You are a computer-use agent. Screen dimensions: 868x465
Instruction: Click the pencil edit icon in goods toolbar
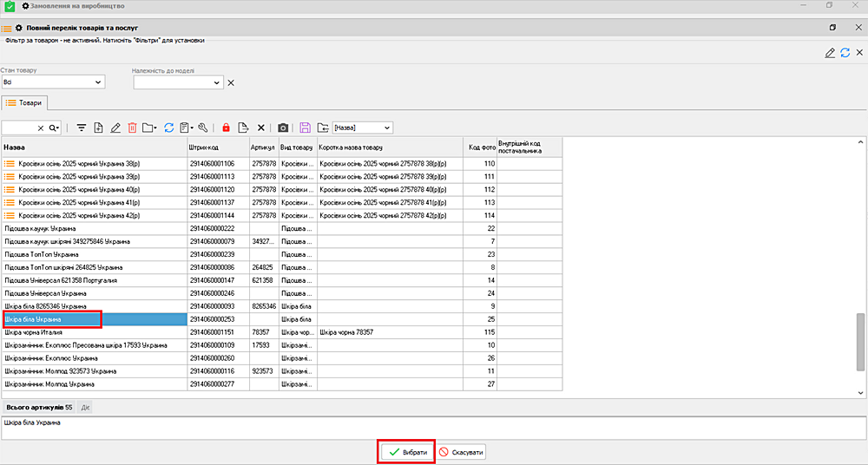[115, 128]
